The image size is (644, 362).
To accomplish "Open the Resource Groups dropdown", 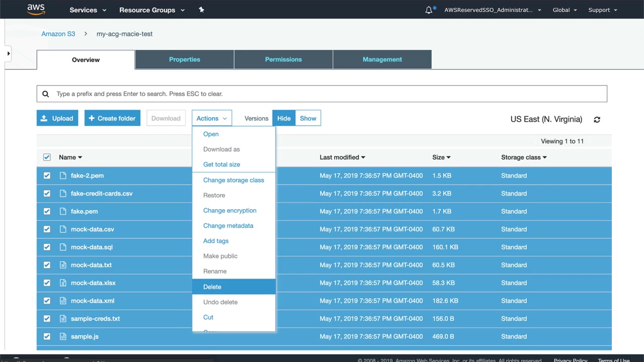I will point(152,10).
